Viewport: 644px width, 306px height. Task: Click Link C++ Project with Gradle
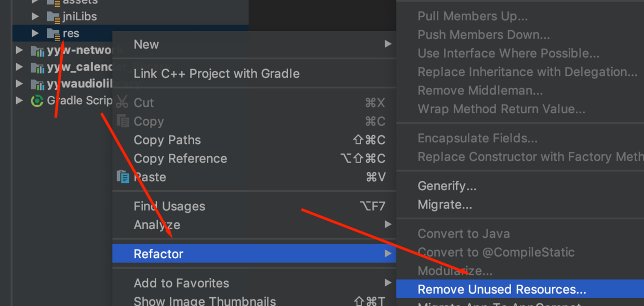point(217,73)
